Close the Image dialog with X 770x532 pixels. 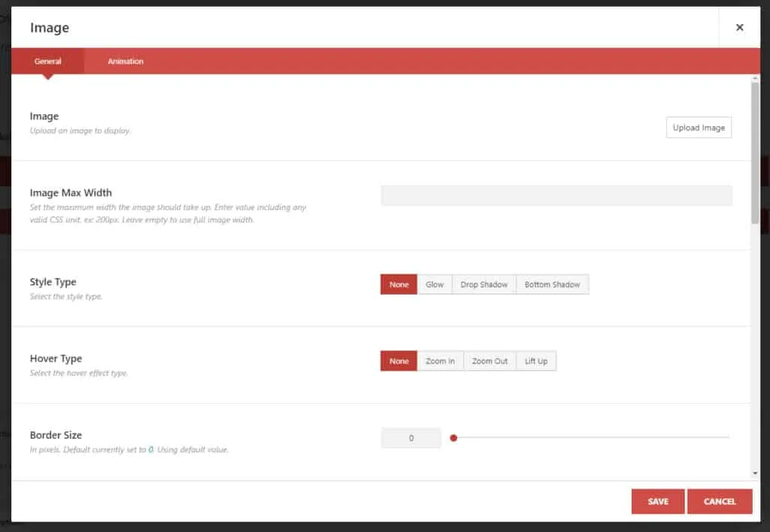[x=740, y=28]
